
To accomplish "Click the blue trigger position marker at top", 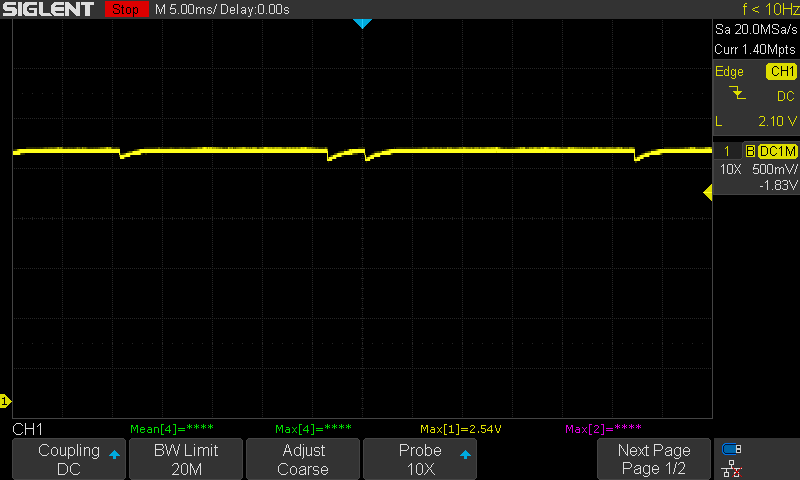I will [362, 23].
